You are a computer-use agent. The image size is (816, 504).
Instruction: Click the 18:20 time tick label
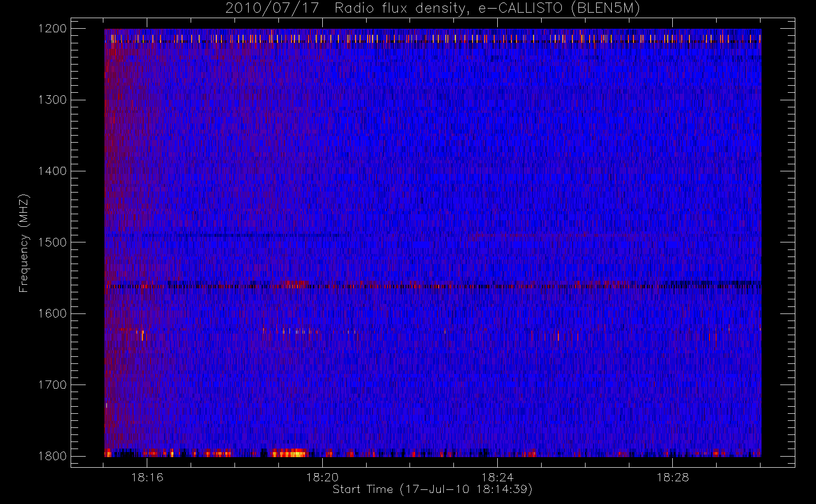point(322,477)
